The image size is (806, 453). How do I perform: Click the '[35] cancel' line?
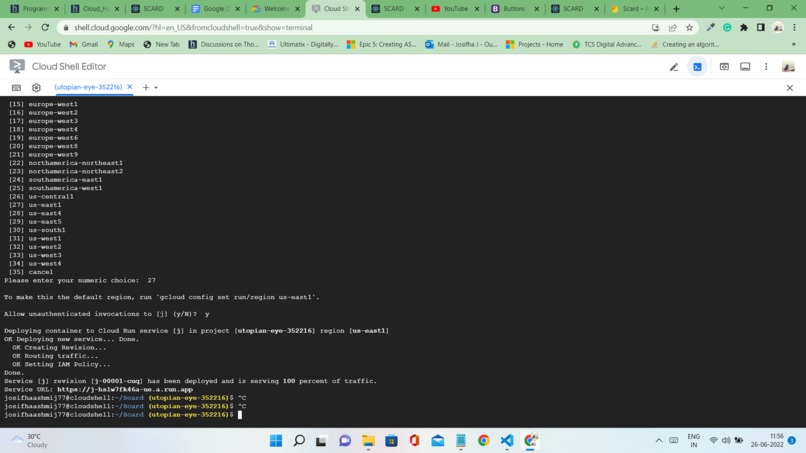31,272
